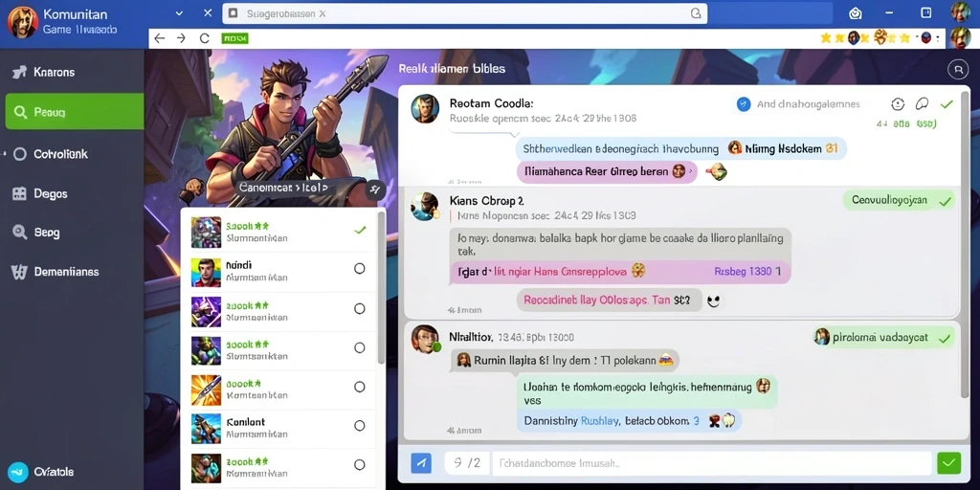Click the green check send button

pos(948,463)
